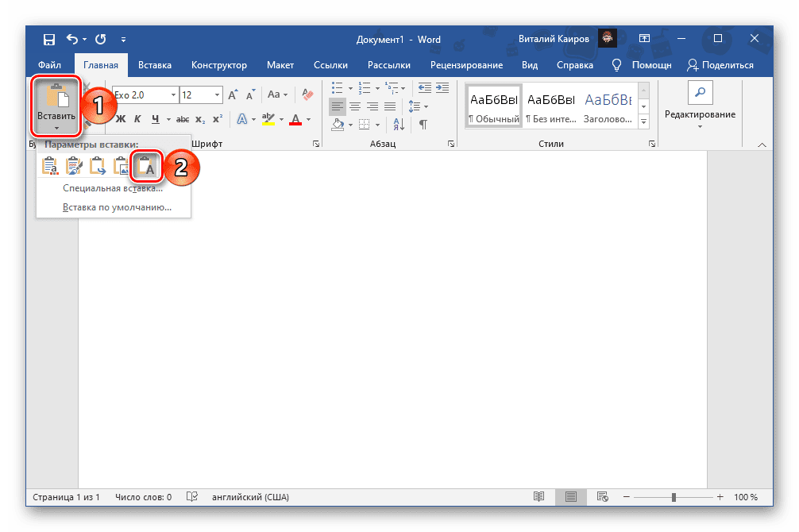Open Ribbon Display Options icon
The width and height of the screenshot is (799, 532).
pyautogui.click(x=645, y=39)
